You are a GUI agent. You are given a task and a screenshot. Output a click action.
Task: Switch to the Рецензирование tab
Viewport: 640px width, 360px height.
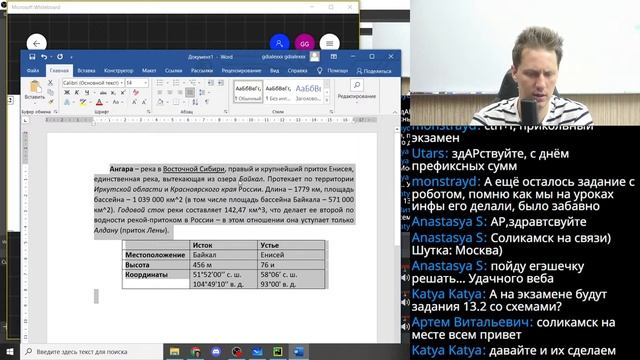(x=241, y=71)
